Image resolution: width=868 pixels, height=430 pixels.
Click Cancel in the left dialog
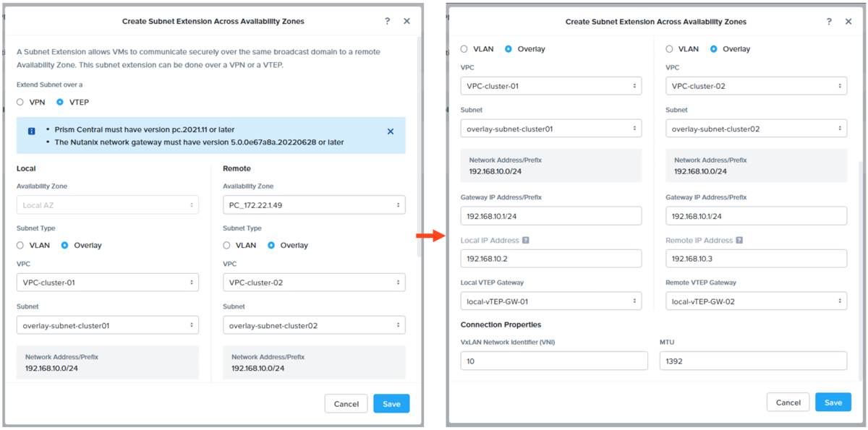[x=346, y=404]
